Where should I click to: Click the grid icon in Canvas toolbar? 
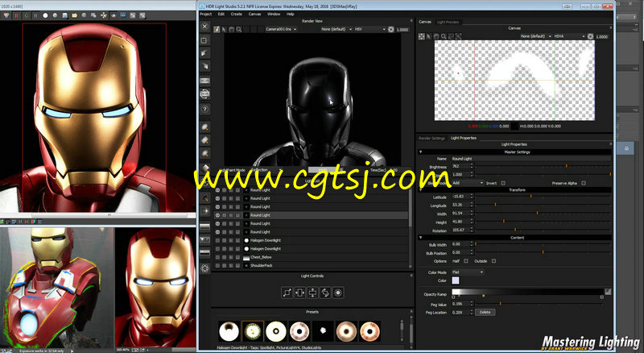click(x=421, y=36)
